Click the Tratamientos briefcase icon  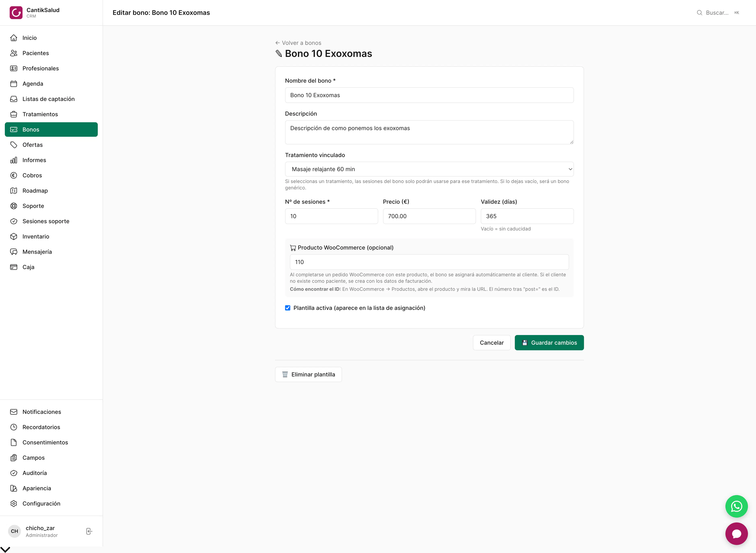pos(14,114)
